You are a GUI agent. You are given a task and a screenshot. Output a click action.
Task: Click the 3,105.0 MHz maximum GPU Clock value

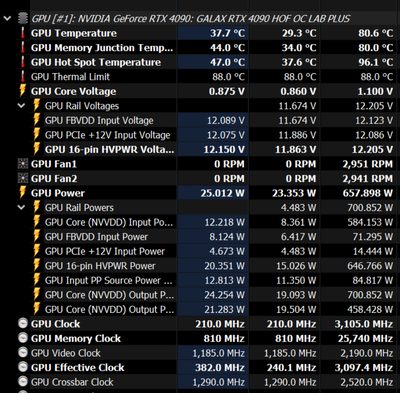(364, 324)
